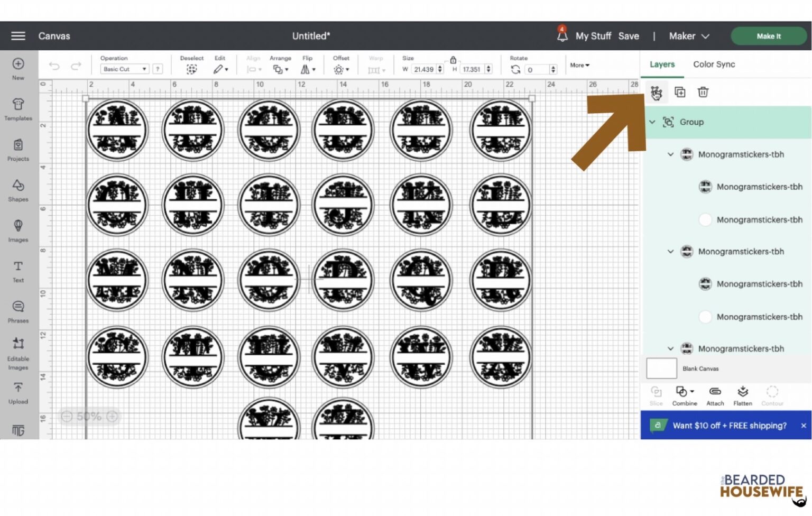Select the Shapes tool in sidebar
This screenshot has height=516, width=812.
click(18, 190)
